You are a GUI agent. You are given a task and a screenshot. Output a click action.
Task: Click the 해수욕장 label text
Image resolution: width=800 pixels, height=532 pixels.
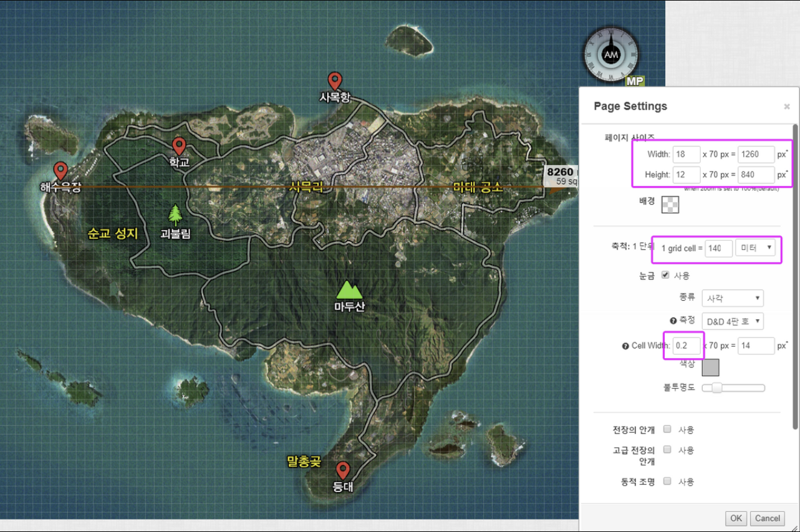tap(60, 187)
